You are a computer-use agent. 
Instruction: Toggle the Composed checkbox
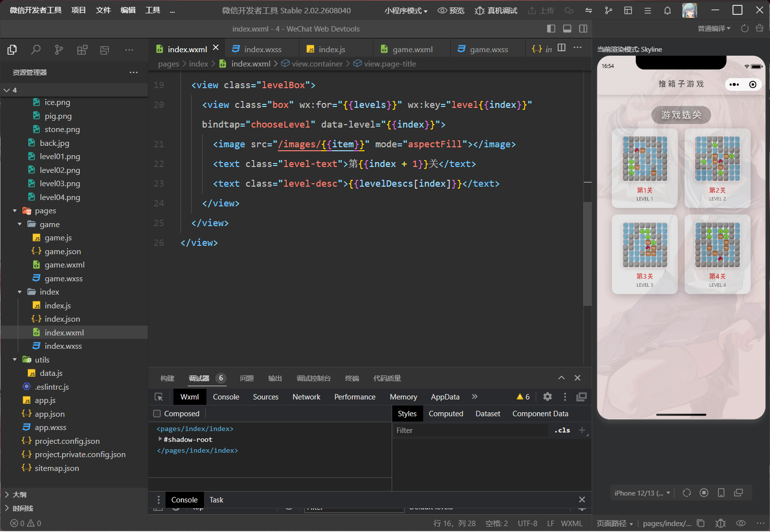pos(157,414)
